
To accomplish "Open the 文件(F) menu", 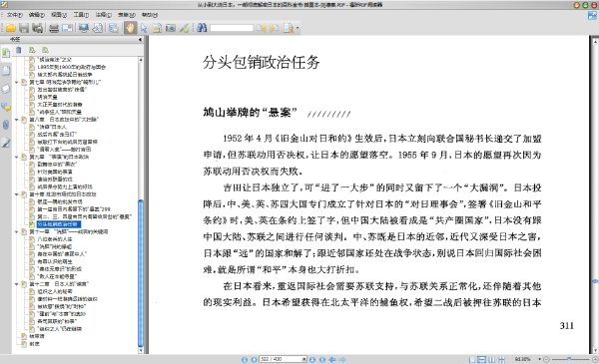I will (x=15, y=15).
